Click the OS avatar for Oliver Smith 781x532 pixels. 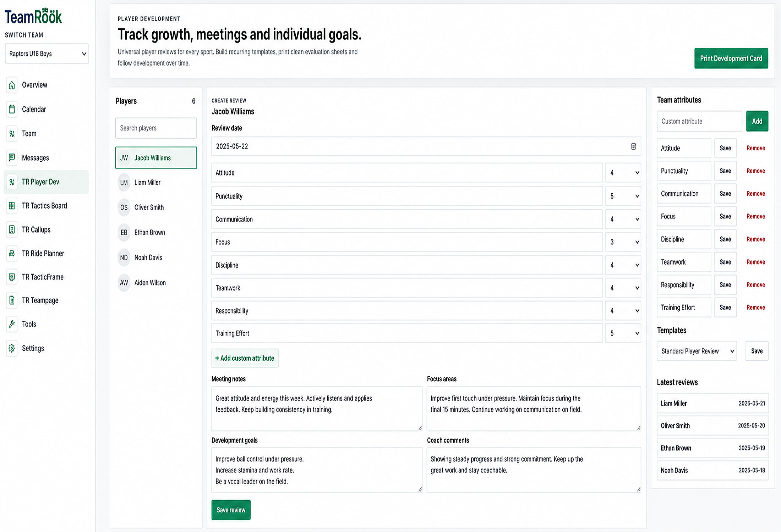tap(124, 207)
